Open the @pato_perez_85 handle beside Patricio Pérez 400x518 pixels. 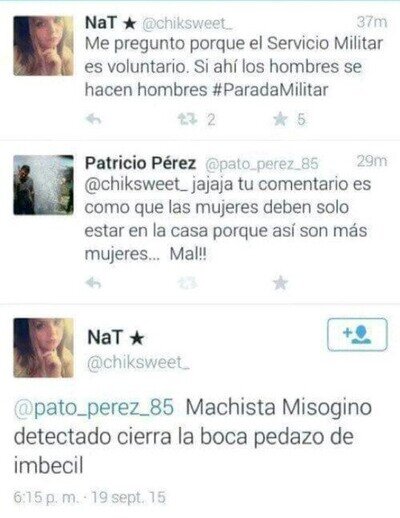[261, 164]
